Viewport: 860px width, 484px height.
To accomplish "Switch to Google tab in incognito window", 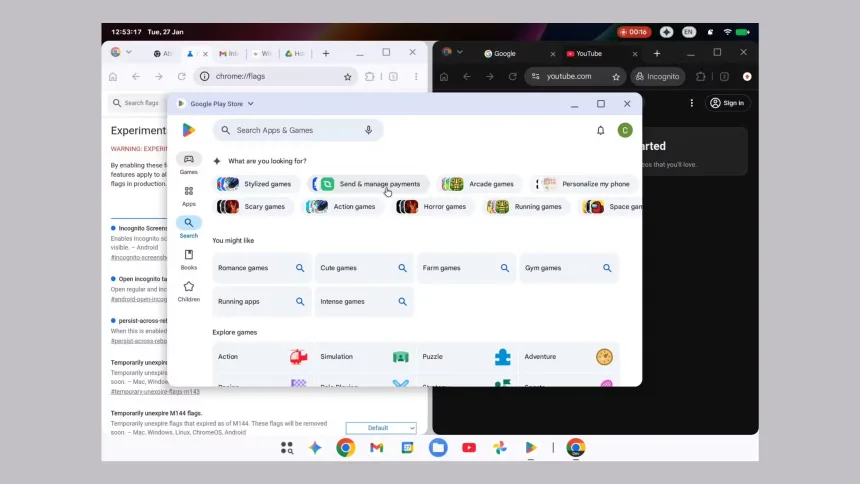I will tap(518, 53).
